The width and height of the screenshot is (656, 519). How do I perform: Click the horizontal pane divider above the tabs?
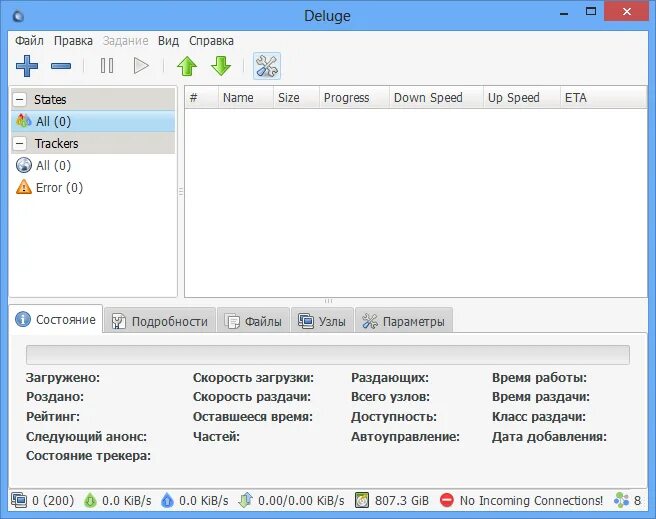[x=328, y=301]
